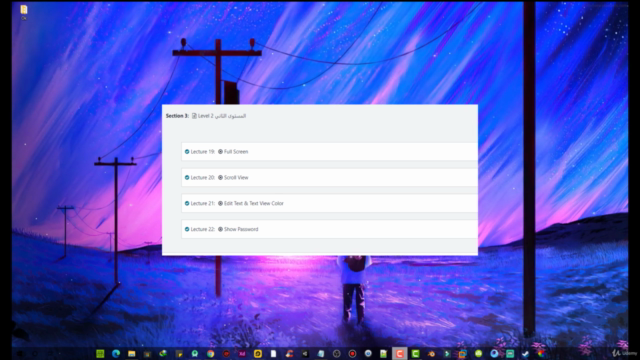Click the Section 3: label
The image size is (640, 360).
177,116
